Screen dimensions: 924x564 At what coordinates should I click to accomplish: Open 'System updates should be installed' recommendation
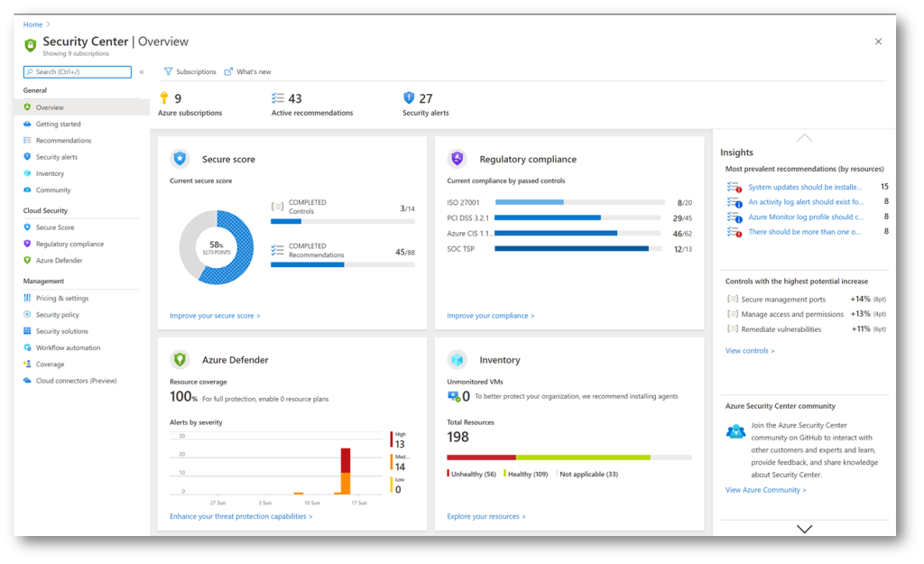click(x=805, y=187)
